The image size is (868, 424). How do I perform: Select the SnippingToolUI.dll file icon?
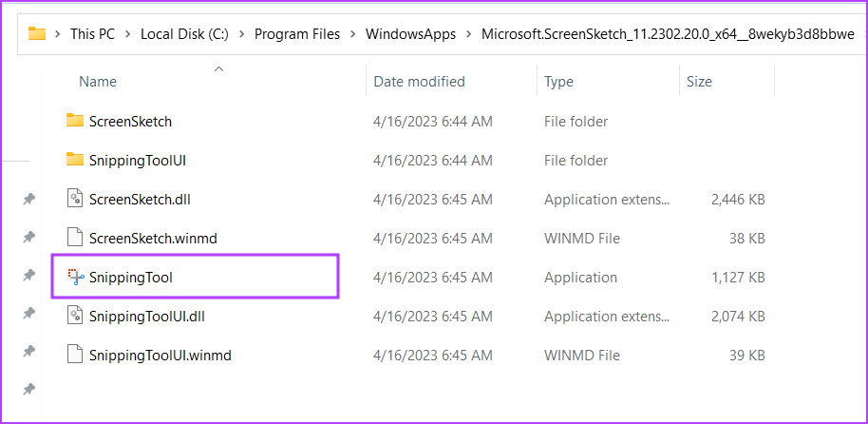click(x=75, y=316)
